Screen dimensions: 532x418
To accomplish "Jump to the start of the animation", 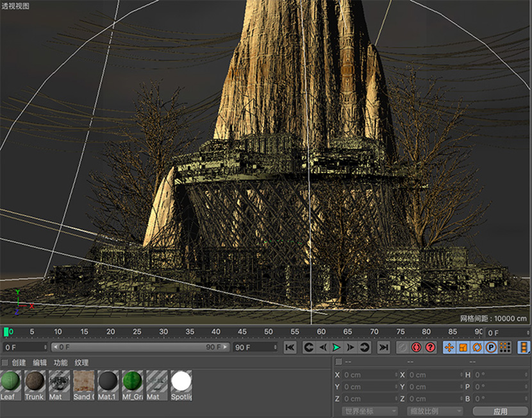I will 290,347.
